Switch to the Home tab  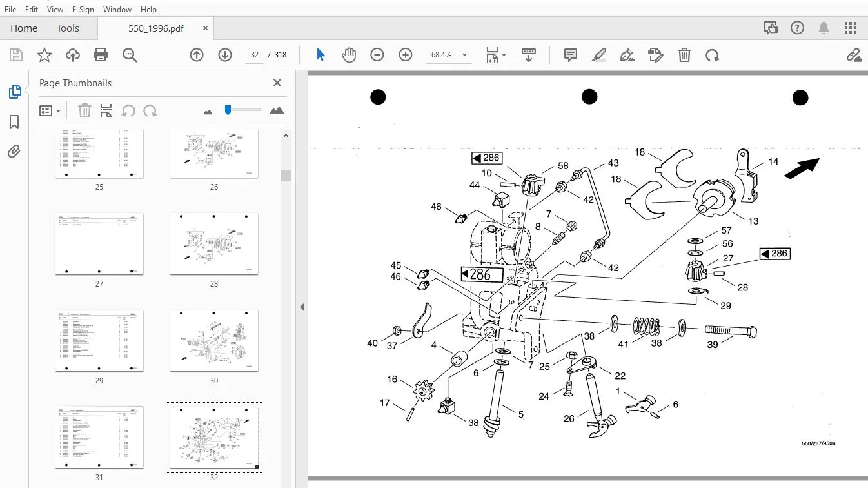pyautogui.click(x=24, y=28)
